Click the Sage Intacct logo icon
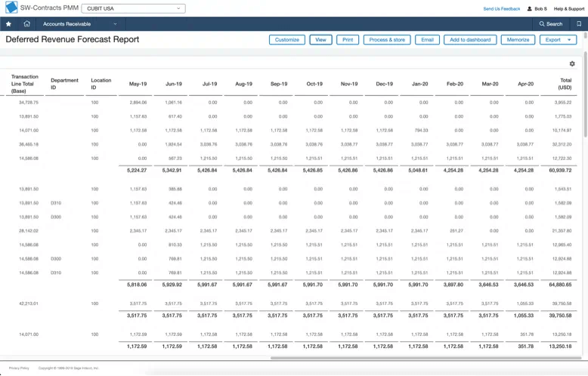The image size is (588, 376). click(11, 8)
